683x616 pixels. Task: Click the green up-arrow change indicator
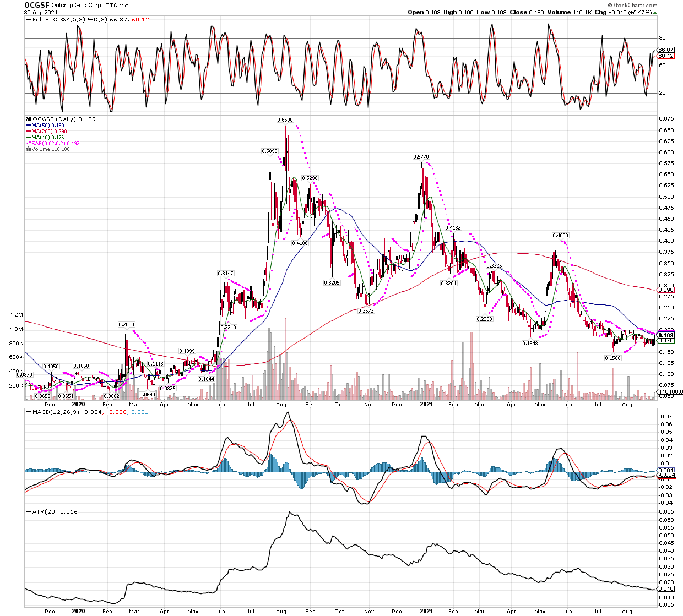(654, 12)
